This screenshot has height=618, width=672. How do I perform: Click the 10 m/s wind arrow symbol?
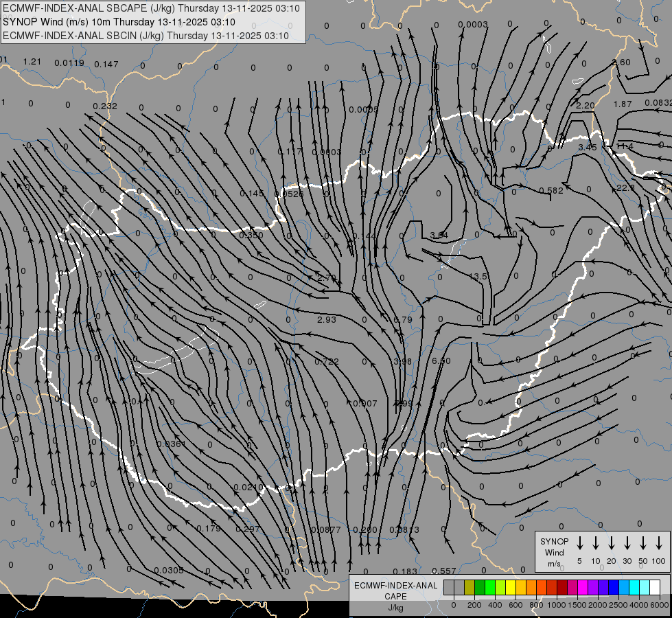pyautogui.click(x=595, y=543)
